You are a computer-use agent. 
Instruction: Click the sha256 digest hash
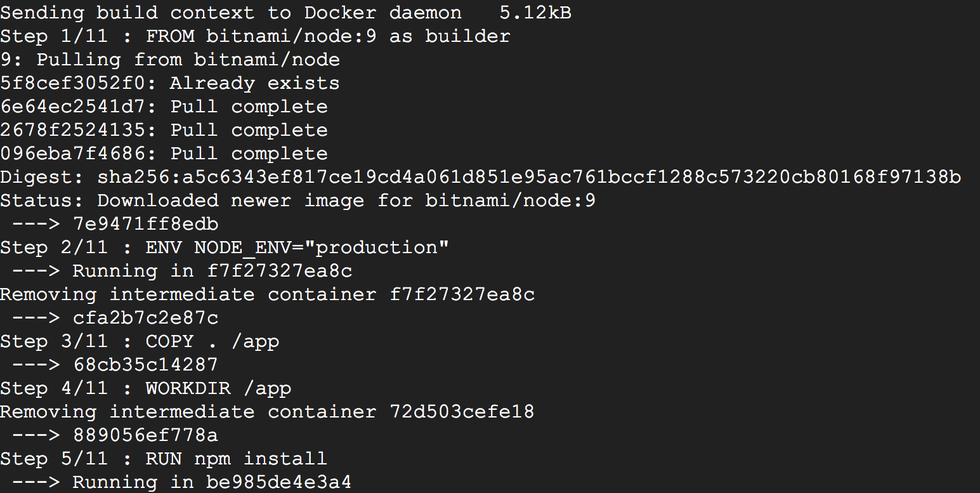[x=529, y=177]
